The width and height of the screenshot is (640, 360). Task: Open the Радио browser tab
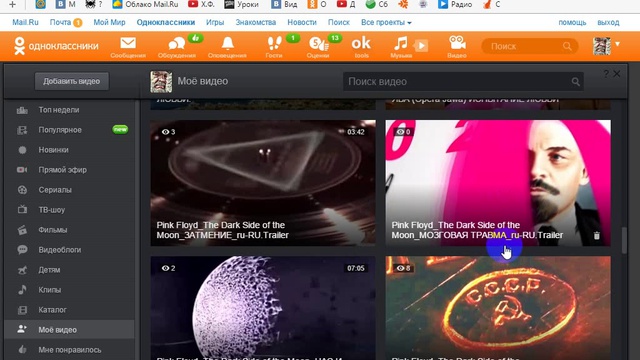[455, 4]
